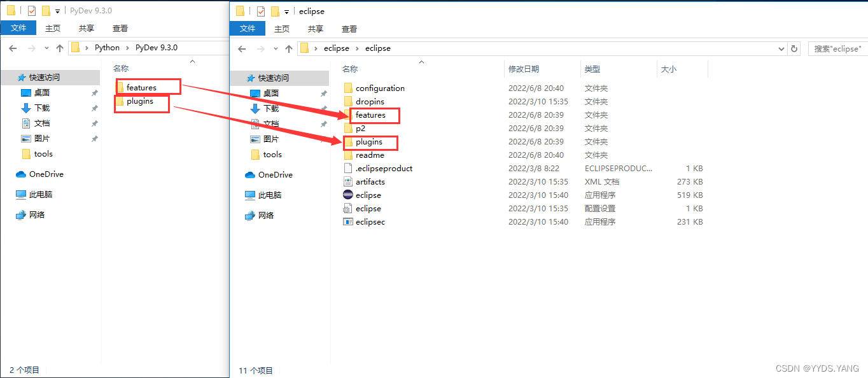
Task: Click the search eclipse input box
Action: click(837, 48)
